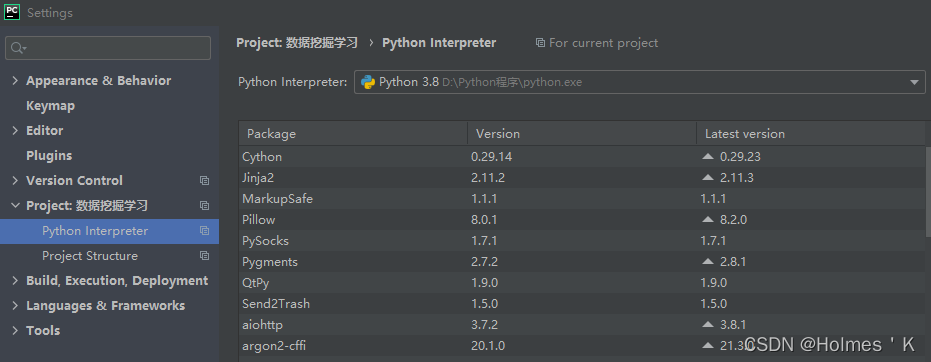
Task: Click QtPy latest version 1.9.0
Action: (x=714, y=282)
